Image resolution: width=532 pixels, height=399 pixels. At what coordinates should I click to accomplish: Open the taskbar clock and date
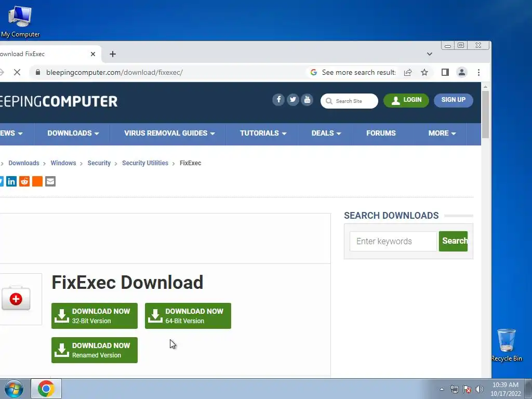506,389
